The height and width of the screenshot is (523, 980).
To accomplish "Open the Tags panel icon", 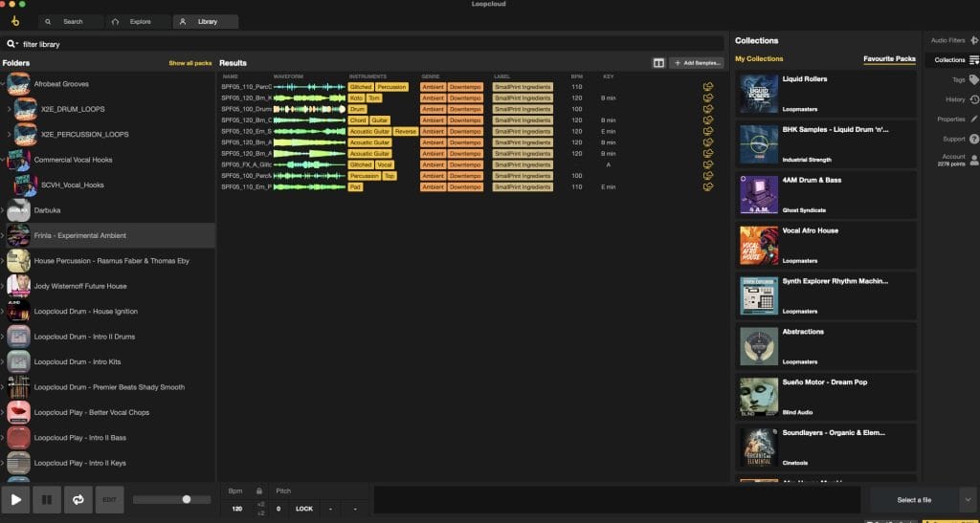I will 973,80.
